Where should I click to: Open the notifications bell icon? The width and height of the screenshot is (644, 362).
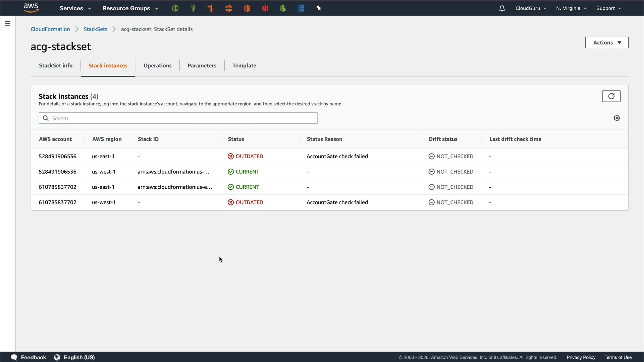502,8
